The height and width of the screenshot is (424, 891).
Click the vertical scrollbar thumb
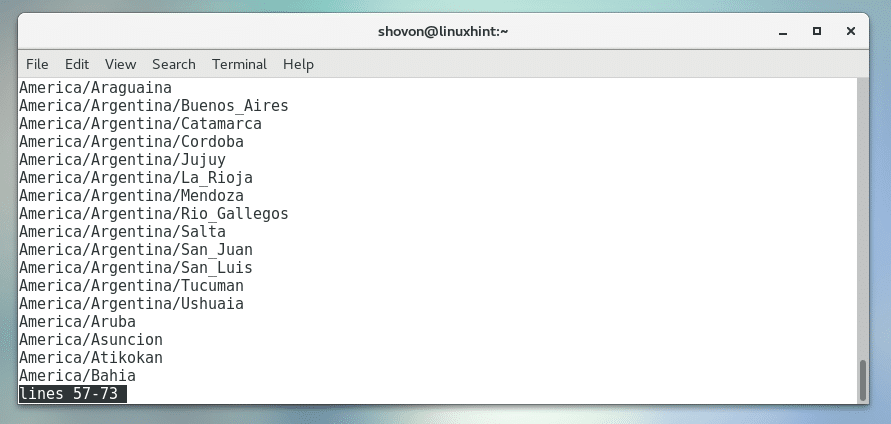click(x=864, y=379)
